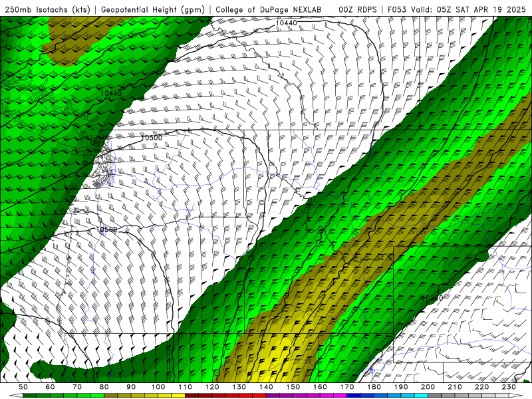This screenshot has height=399, width=532.
Task: Click the bright yellow swatch in the colorbar
Action: pyautogui.click(x=178, y=396)
